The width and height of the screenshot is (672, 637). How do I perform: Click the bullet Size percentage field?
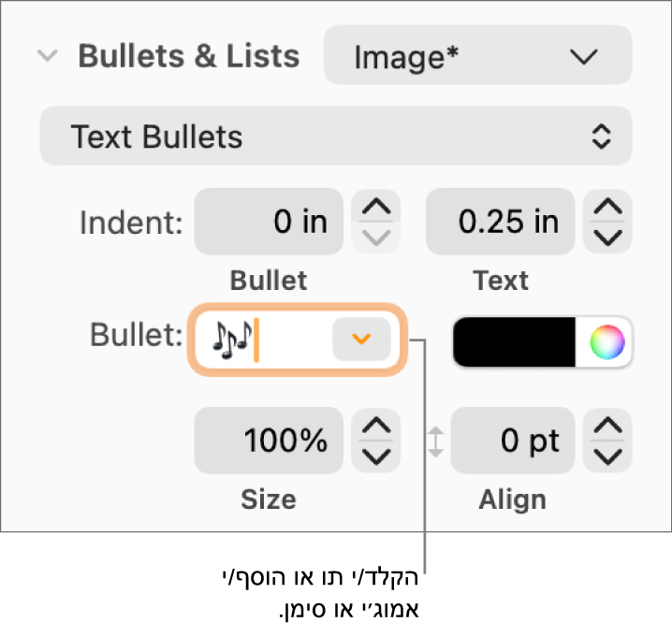(x=269, y=441)
